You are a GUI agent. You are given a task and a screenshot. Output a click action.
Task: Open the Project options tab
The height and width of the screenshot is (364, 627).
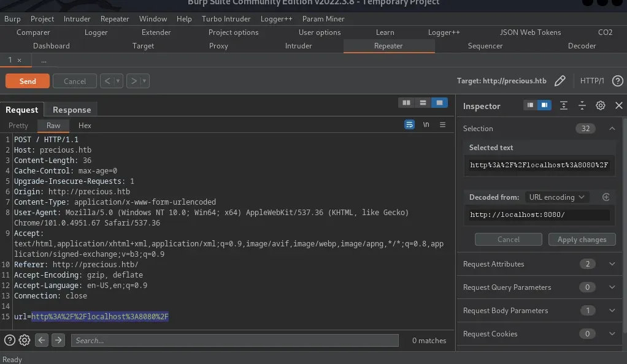234,32
